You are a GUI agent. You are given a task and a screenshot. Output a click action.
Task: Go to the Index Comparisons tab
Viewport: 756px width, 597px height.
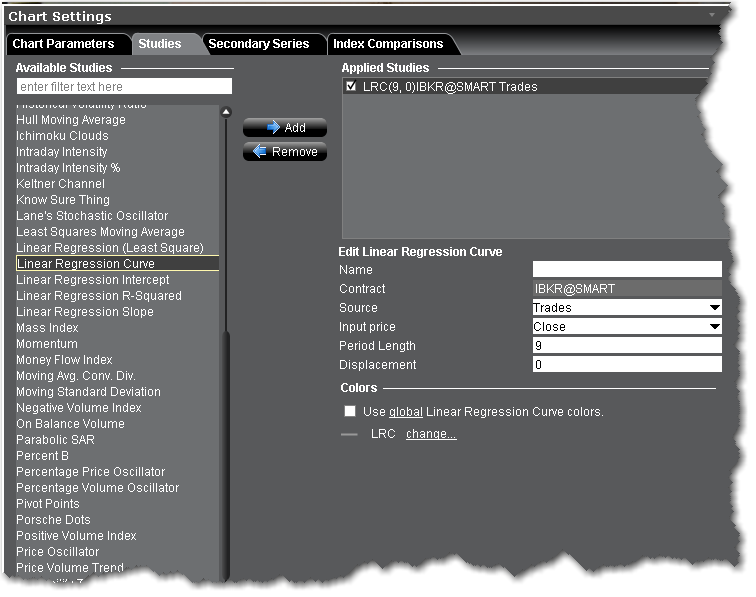tap(388, 44)
